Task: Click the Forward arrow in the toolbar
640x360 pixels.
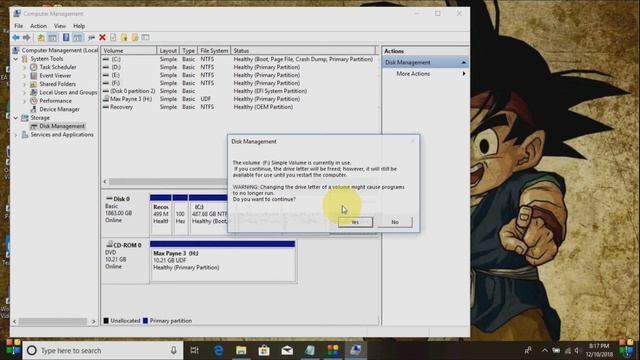Action: (x=27, y=38)
